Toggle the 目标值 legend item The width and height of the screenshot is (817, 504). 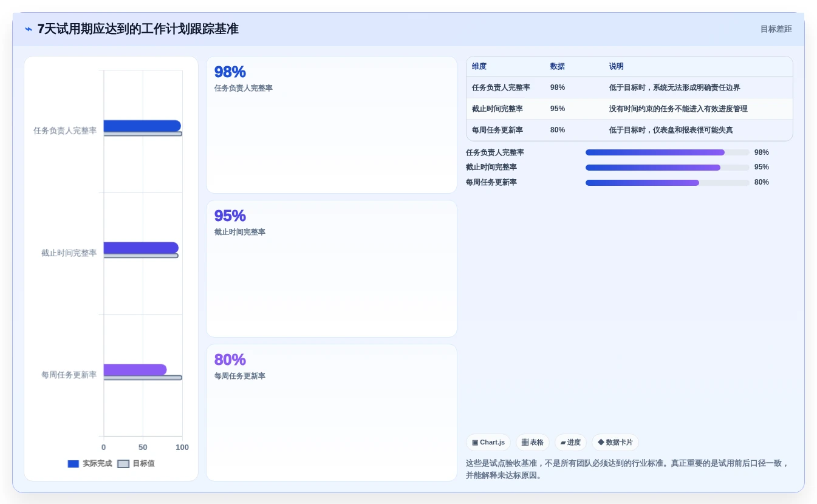pos(136,463)
